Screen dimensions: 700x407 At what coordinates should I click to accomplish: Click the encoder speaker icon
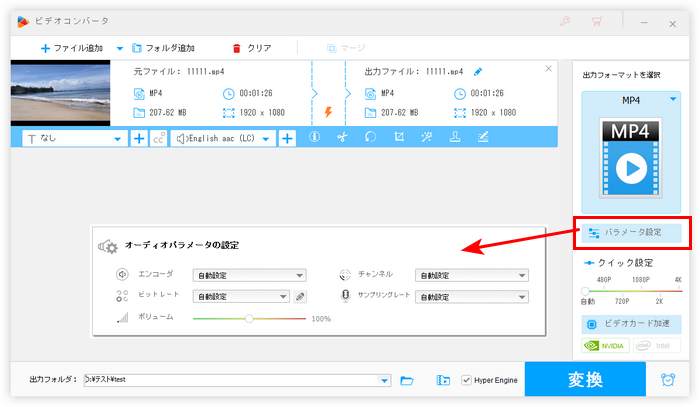(x=122, y=274)
